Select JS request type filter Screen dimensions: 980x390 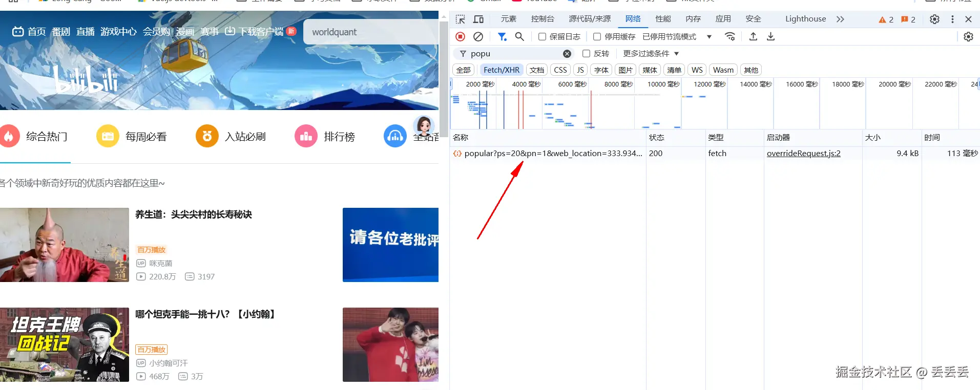pyautogui.click(x=580, y=70)
